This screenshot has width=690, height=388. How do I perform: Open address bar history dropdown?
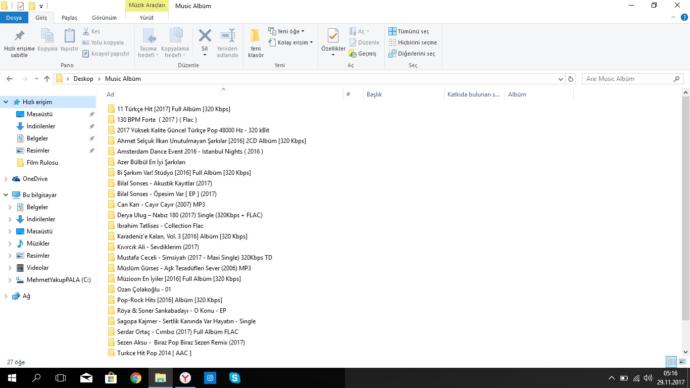click(560, 79)
